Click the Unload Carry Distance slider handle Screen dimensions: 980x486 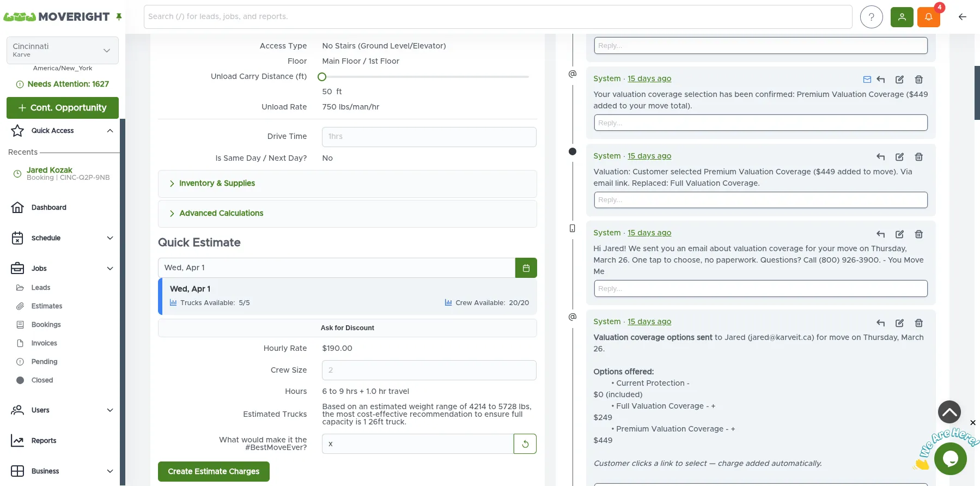(x=322, y=77)
